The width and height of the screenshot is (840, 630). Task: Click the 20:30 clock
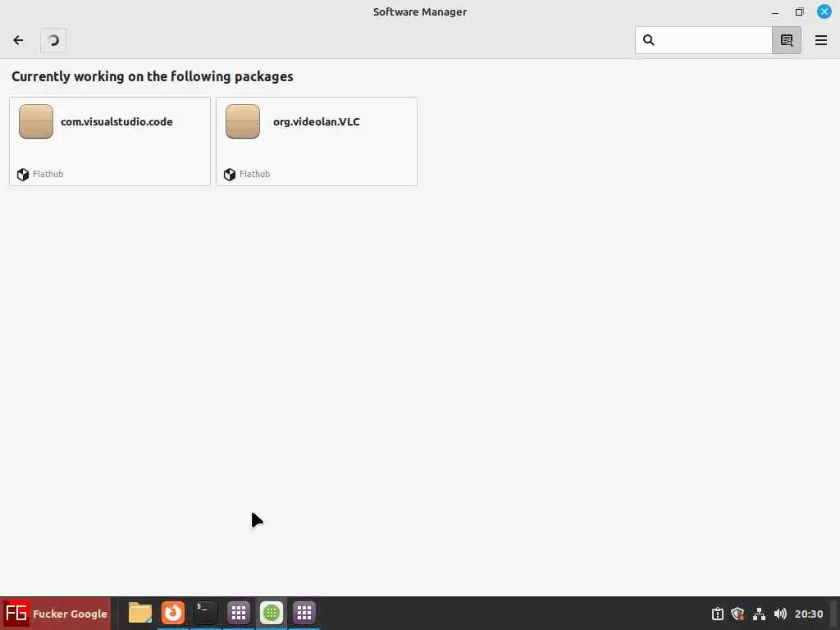point(809,614)
